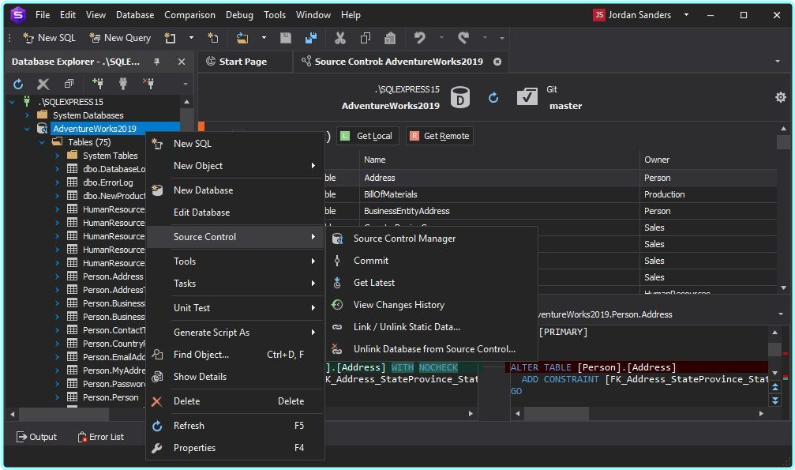Viewport: 795px width, 470px height.
Task: Select the BillOfMaterials row
Action: (x=550, y=194)
